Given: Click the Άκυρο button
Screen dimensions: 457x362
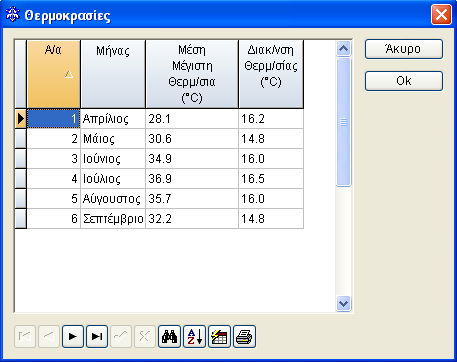Looking at the screenshot, I should [404, 49].
